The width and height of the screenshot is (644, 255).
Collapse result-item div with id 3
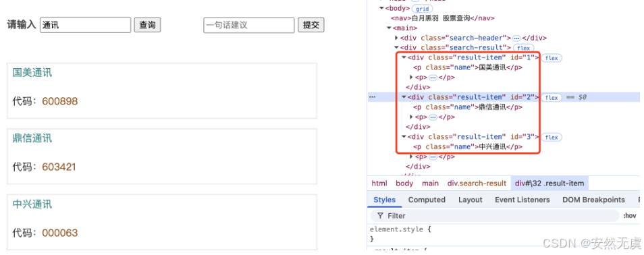click(404, 137)
